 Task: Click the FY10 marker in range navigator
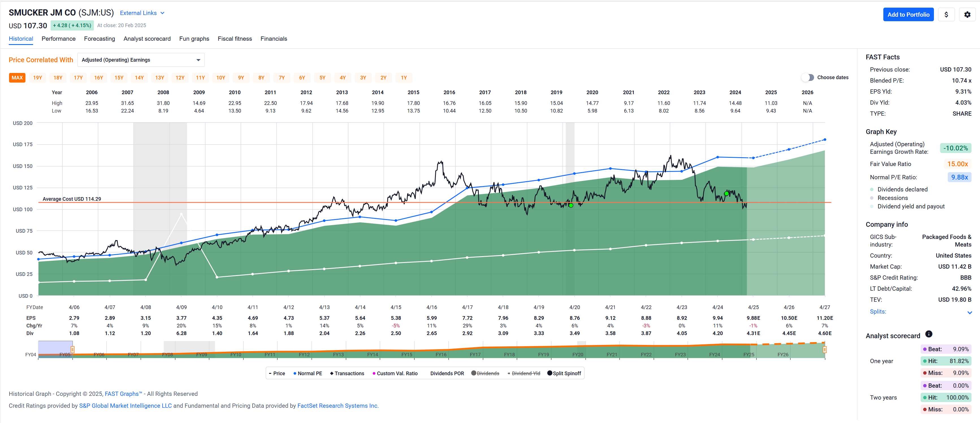tap(235, 355)
